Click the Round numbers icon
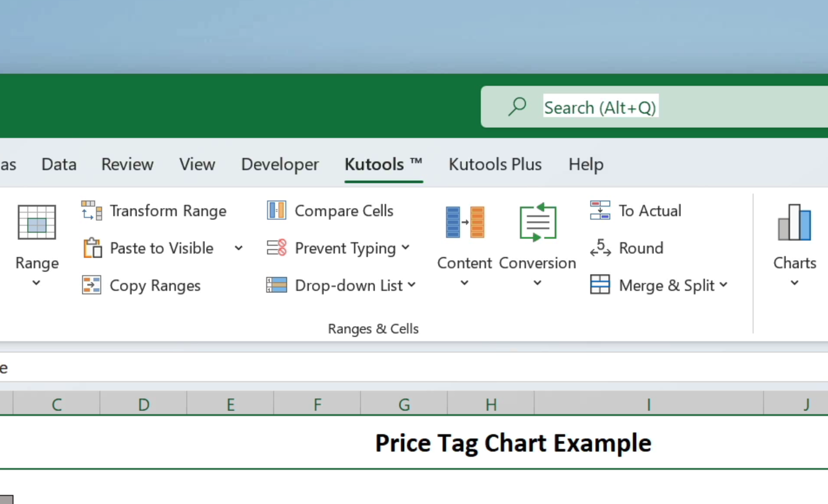 pyautogui.click(x=600, y=248)
